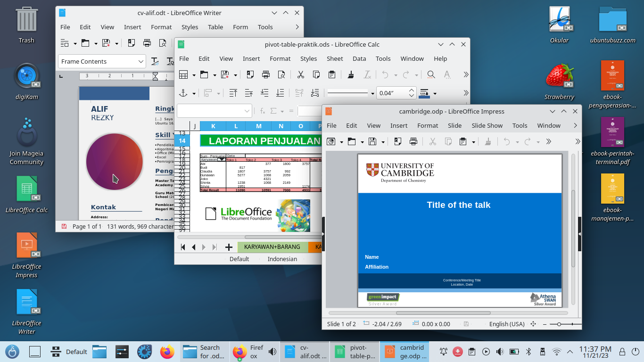
Task: Open the Name Box dropdown in Calc
Action: 248,111
